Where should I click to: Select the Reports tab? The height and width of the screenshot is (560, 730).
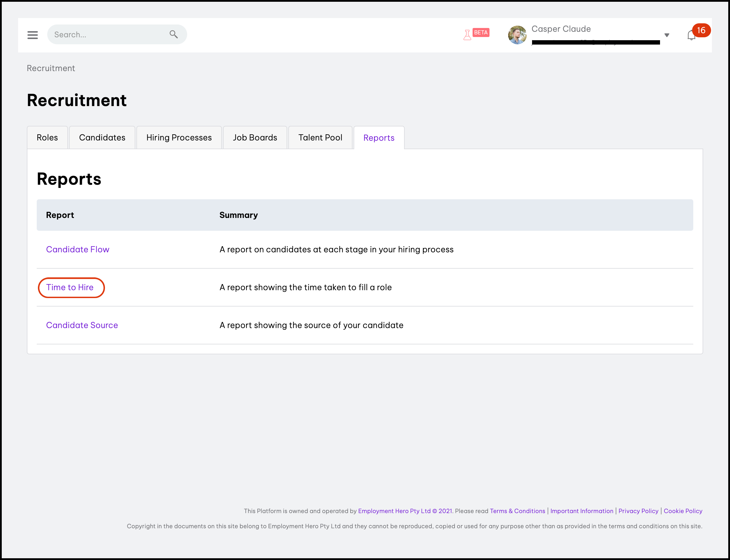pos(379,138)
